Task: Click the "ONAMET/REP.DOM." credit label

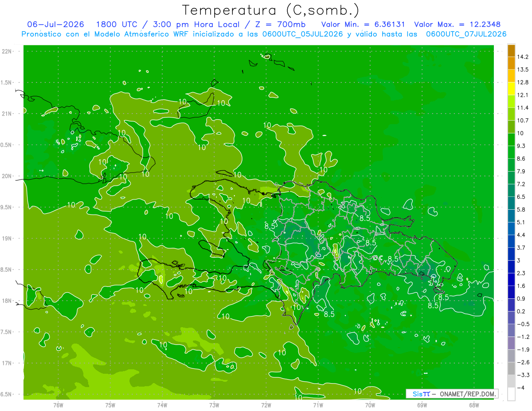Action: pyautogui.click(x=468, y=394)
